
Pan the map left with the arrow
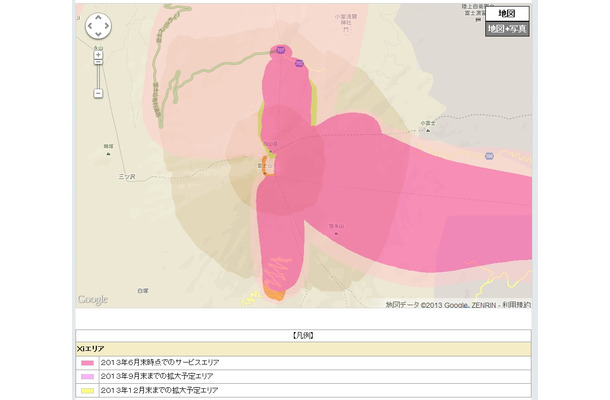[90, 26]
